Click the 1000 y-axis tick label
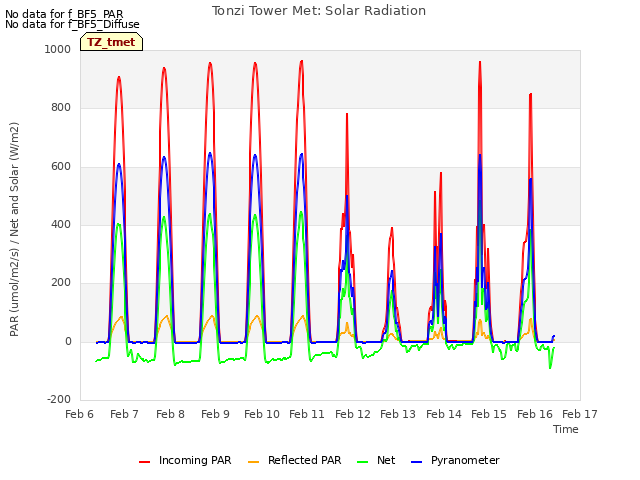Screen dimensions: 640x480 pos(58,50)
